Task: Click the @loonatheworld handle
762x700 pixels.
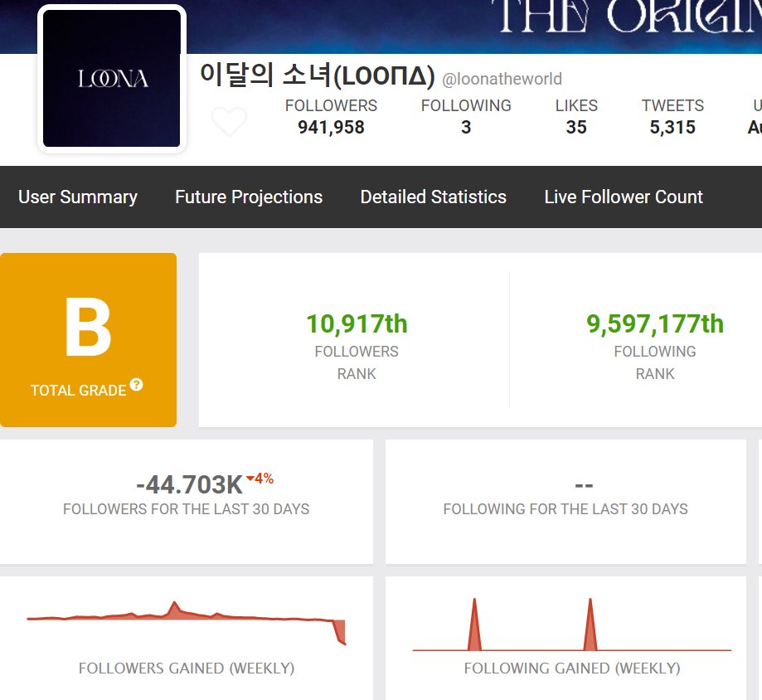Action: [x=502, y=79]
